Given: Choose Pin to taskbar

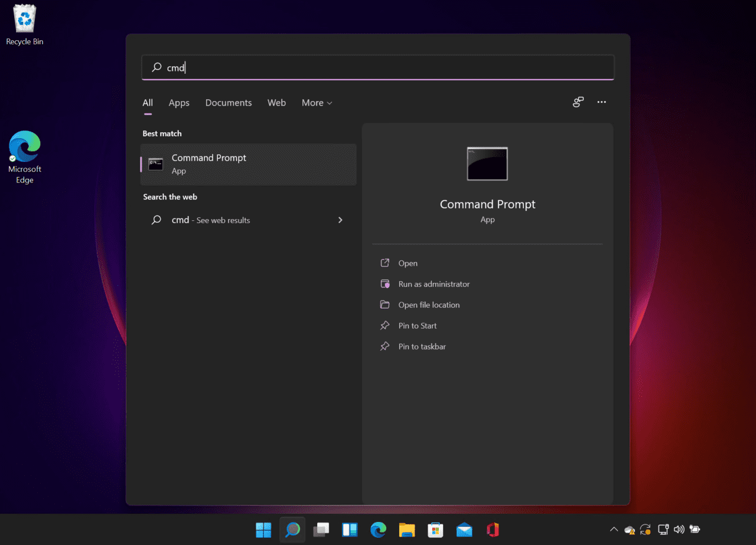Looking at the screenshot, I should click(x=422, y=347).
